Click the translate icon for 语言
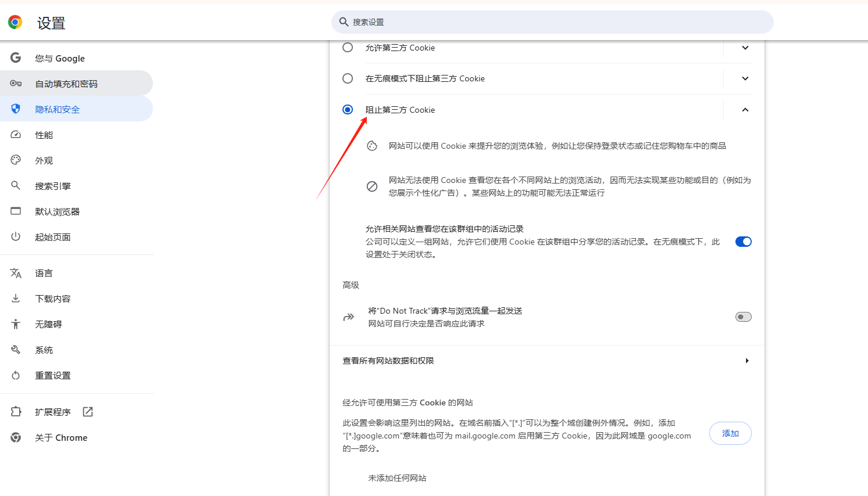The width and height of the screenshot is (868, 496). coord(16,273)
